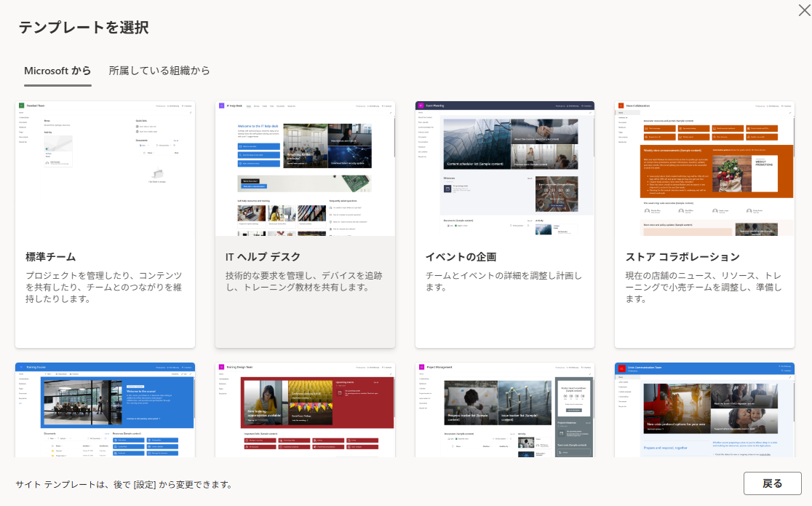
Task: Open the 所属している組織から tab
Action: tap(159, 71)
